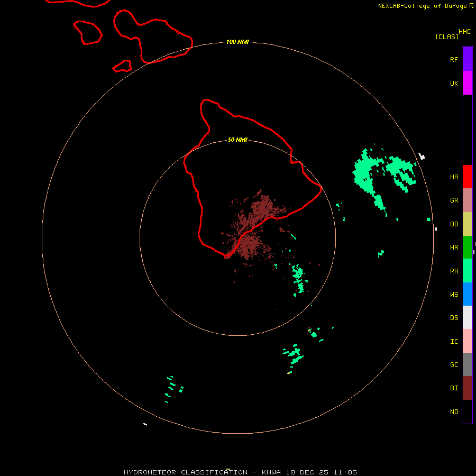Choose the mint green RA swatch
The width and height of the screenshot is (476, 476).
[467, 271]
